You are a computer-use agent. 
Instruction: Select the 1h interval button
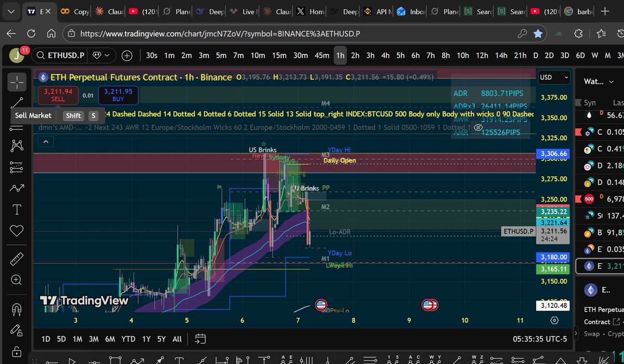coord(340,56)
